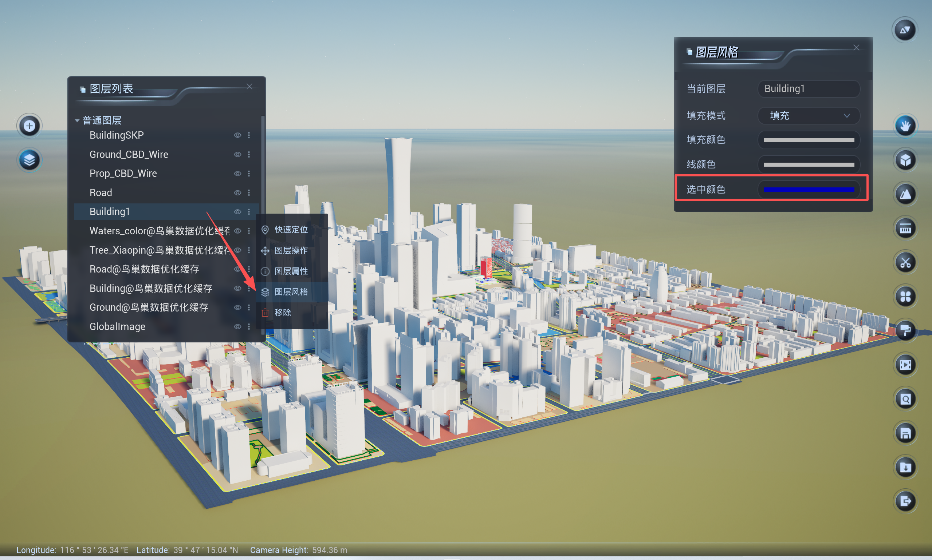Open the layers stack icon on left
Screen dimensions: 932x560
(30, 160)
